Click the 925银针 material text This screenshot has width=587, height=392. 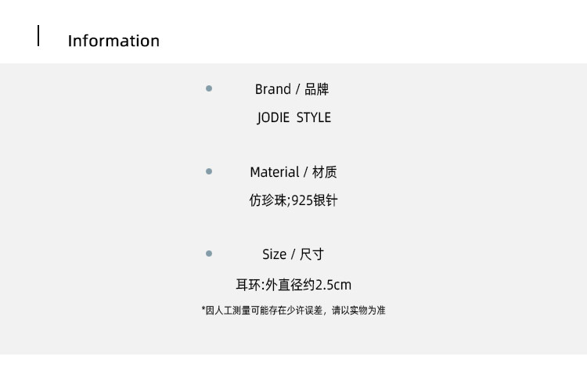[315, 200]
